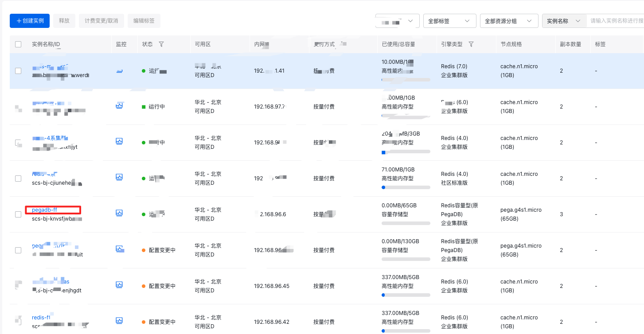Open the redis-f1 instance link
Screen dimensions: 644x334
(x=41, y=318)
